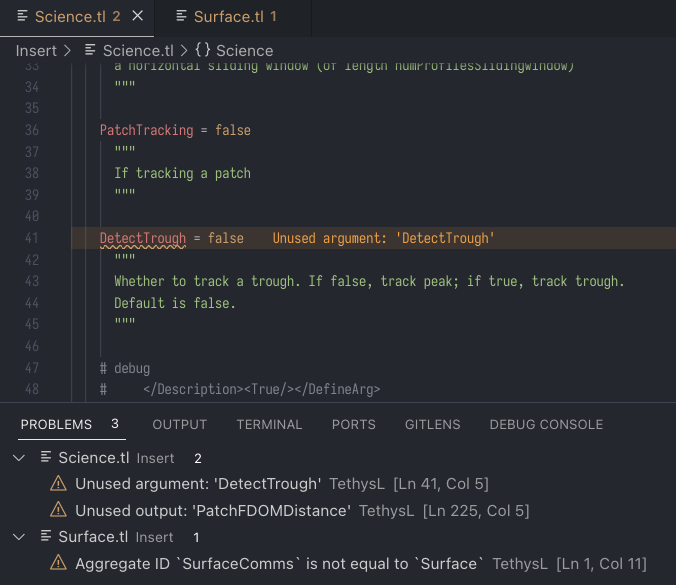Select the unused argument 'DetectTrough' warning
The height and width of the screenshot is (585, 676).
[198, 484]
